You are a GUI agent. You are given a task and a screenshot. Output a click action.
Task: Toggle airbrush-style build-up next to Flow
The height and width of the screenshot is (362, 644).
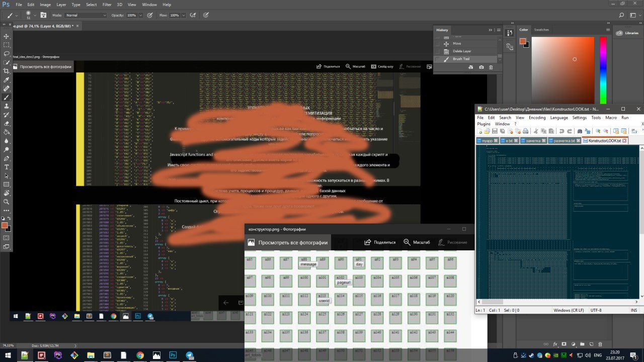tap(193, 16)
